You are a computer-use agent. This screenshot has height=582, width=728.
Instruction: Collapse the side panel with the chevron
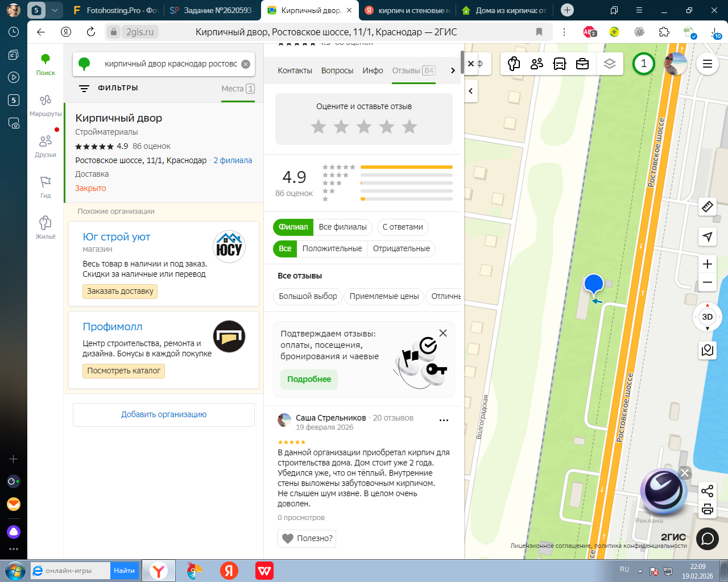point(471,91)
